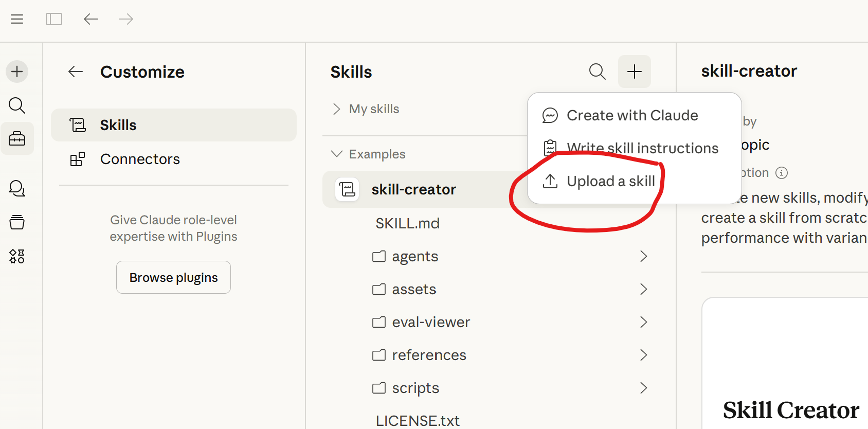Search skills with the magnifier icon
This screenshot has height=429, width=868.
tap(597, 71)
